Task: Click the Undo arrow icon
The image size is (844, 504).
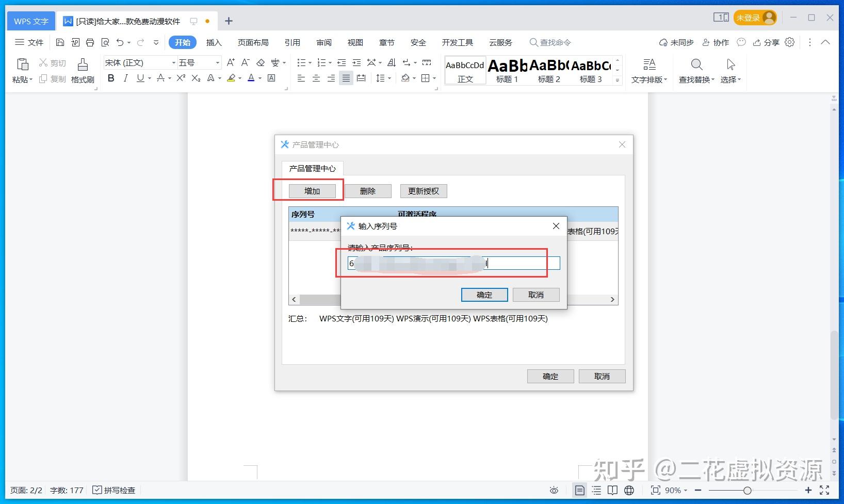Action: pyautogui.click(x=120, y=42)
